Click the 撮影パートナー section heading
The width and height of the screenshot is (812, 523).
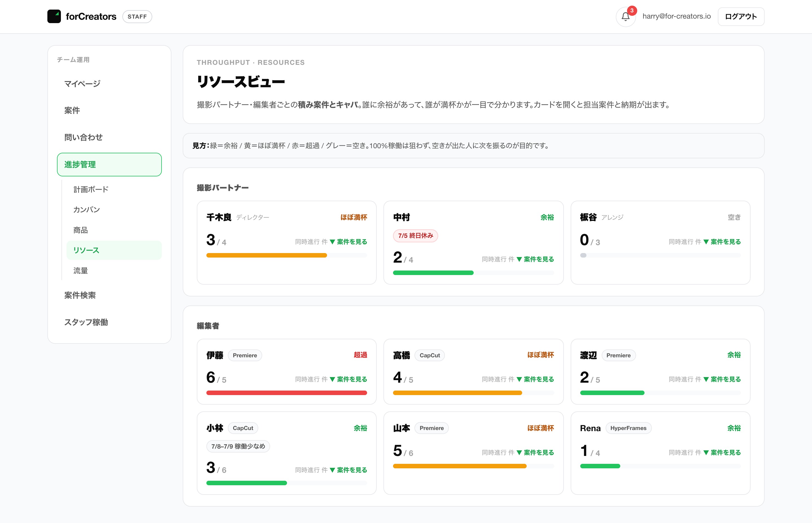pos(222,188)
